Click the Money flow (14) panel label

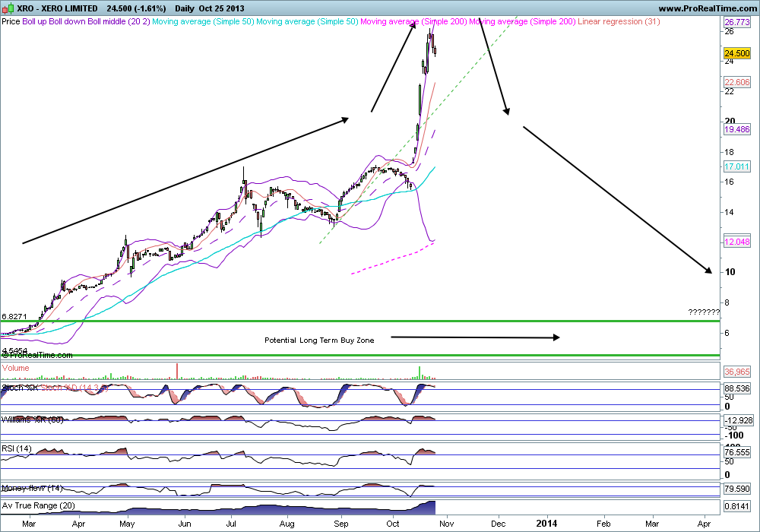pos(32,489)
